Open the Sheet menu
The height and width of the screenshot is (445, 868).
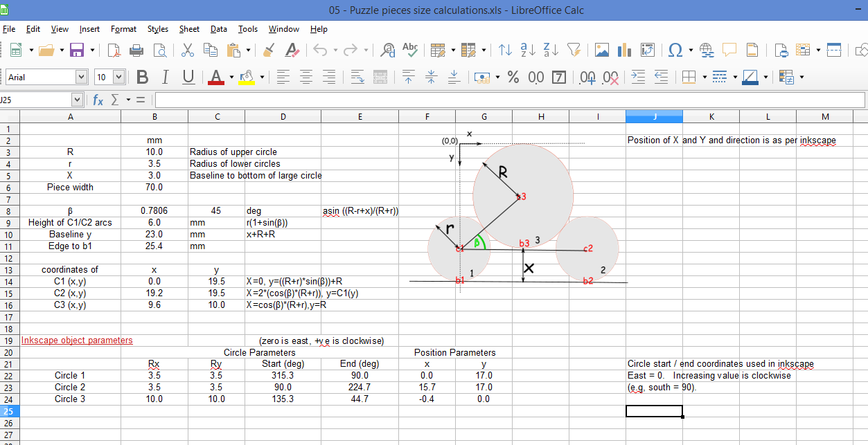(189, 29)
